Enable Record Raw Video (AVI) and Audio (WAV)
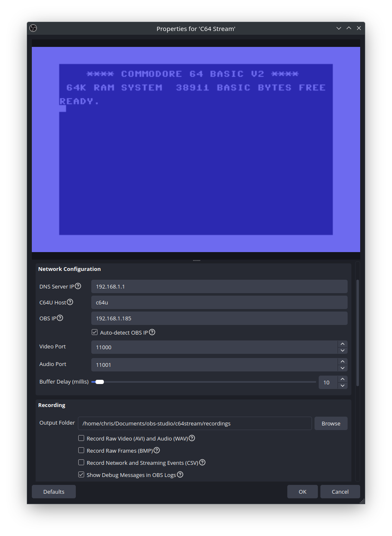 tap(81, 438)
